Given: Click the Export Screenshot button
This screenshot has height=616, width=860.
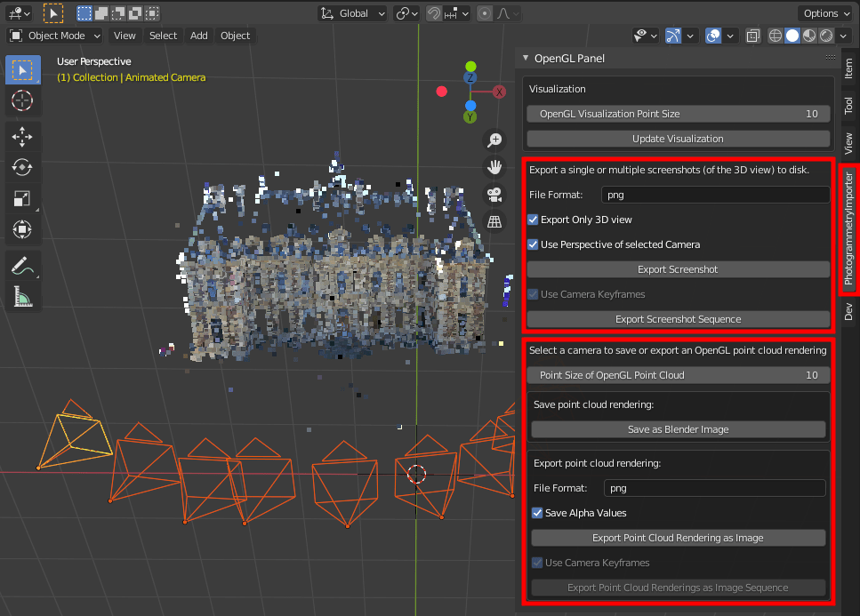Looking at the screenshot, I should click(x=678, y=269).
